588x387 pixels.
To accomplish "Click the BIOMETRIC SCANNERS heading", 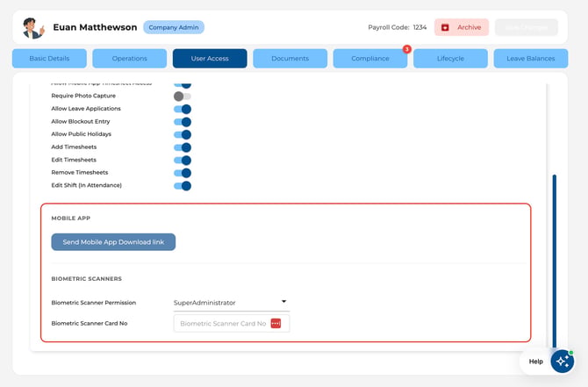I will pos(87,279).
